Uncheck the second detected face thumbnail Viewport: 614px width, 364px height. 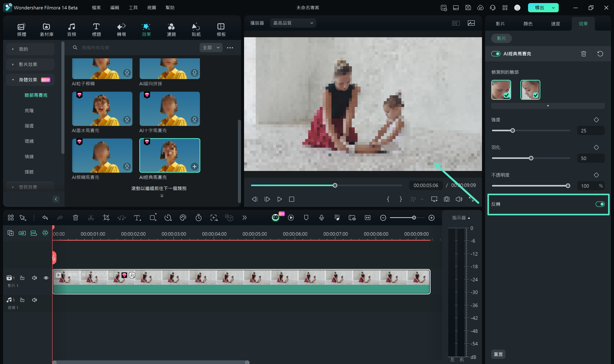pyautogui.click(x=530, y=90)
